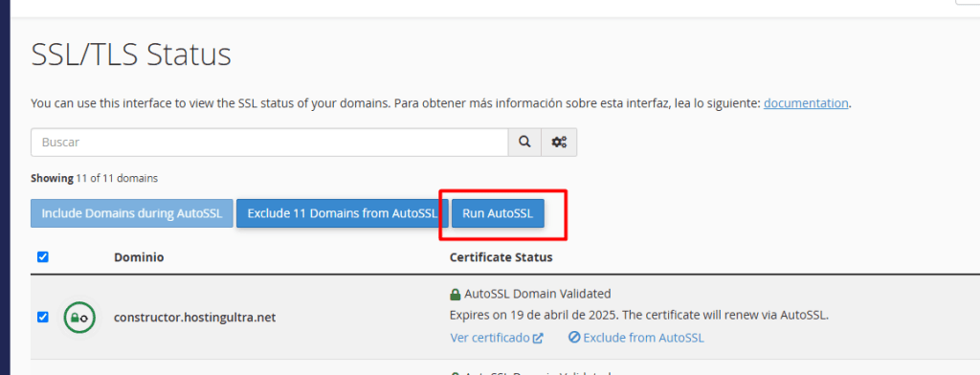Click the Showing 11 of 11 domains text
Image resolution: width=980 pixels, height=375 pixels.
coord(94,178)
